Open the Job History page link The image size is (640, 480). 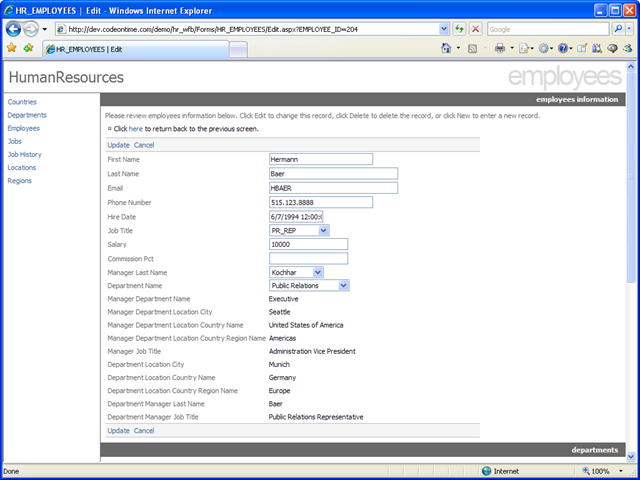24,154
